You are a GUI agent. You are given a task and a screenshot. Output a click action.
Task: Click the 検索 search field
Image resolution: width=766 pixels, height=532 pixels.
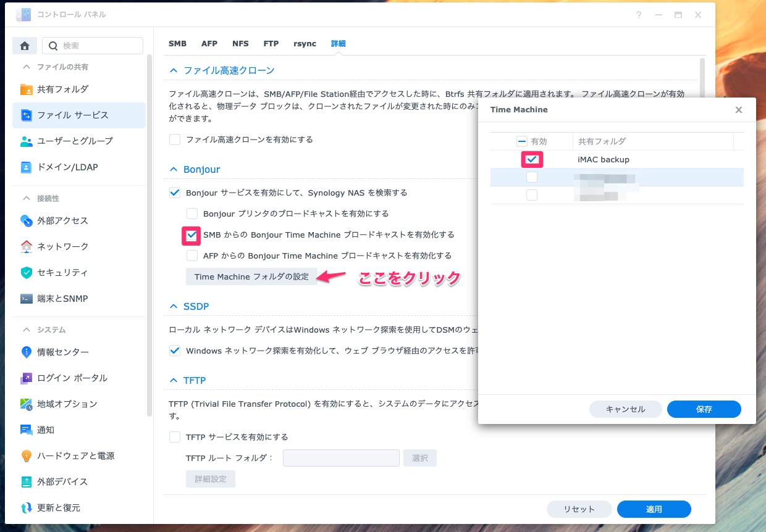(x=93, y=46)
